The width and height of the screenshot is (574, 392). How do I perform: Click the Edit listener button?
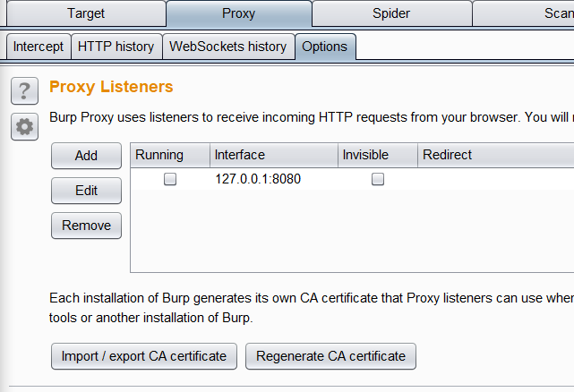86,191
